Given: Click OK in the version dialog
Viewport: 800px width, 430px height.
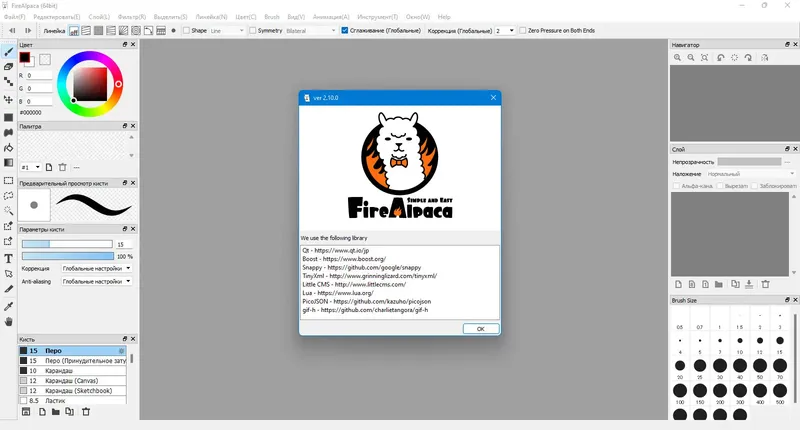Looking at the screenshot, I should point(481,329).
